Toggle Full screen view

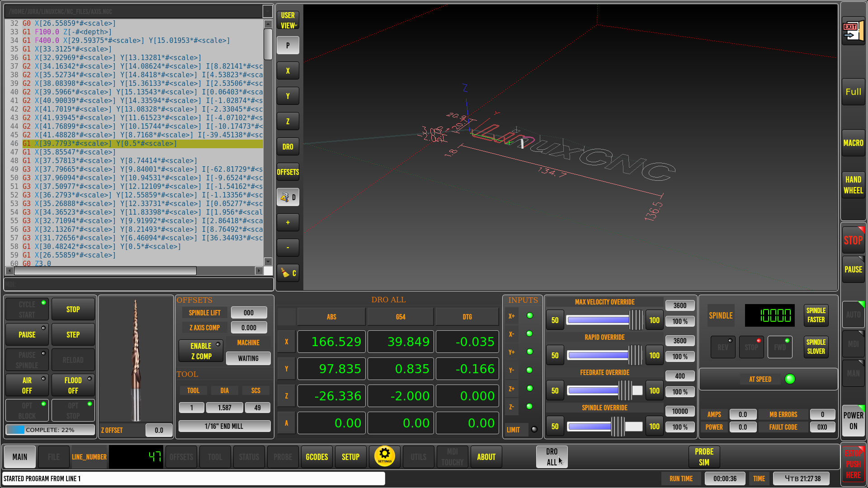click(x=853, y=92)
